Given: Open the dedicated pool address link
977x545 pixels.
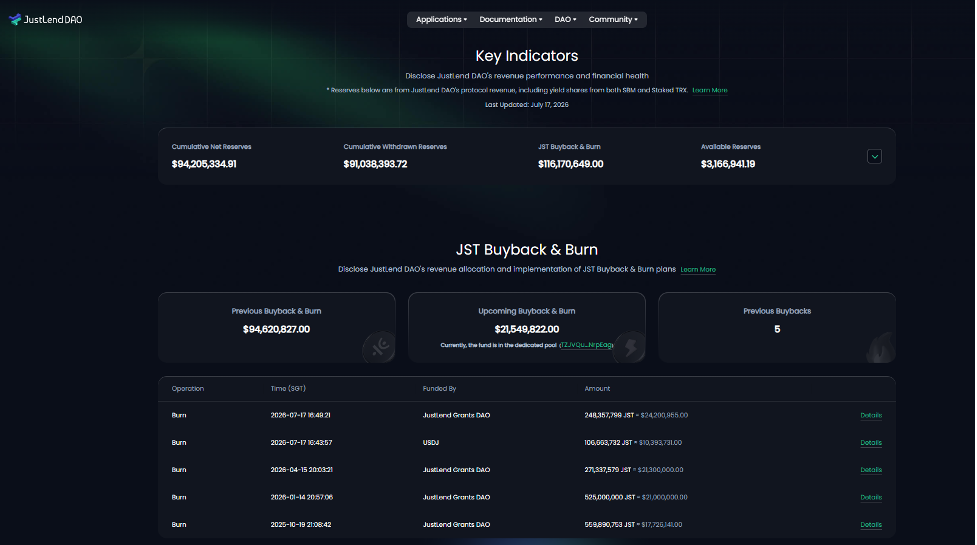Looking at the screenshot, I should tap(586, 345).
